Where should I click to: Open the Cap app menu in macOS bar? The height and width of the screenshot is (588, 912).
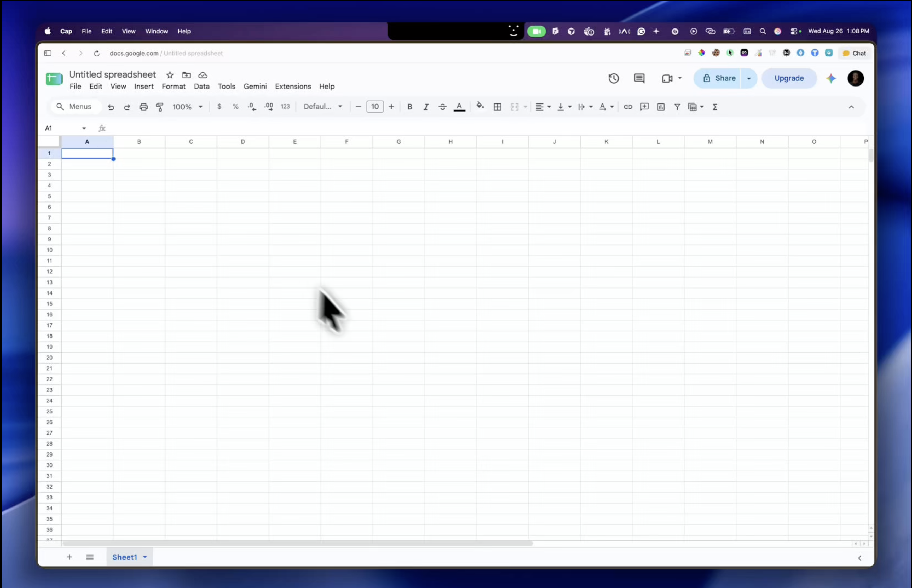click(x=66, y=31)
